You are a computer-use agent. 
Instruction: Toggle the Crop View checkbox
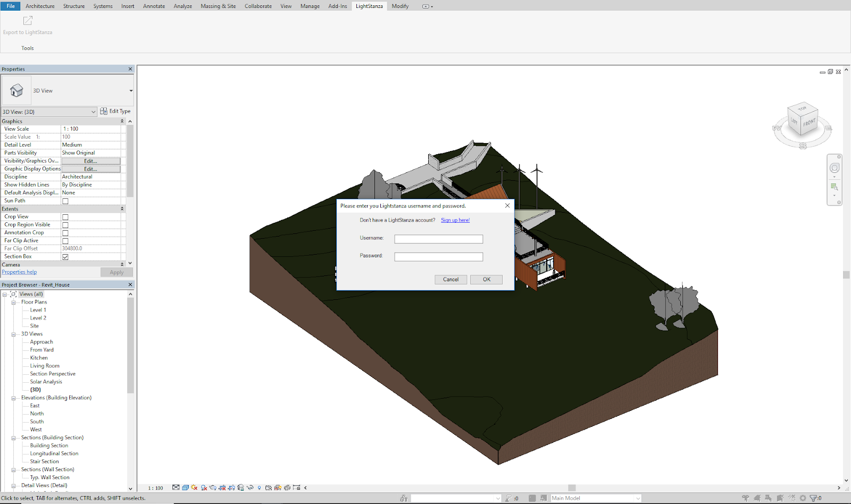(x=65, y=217)
